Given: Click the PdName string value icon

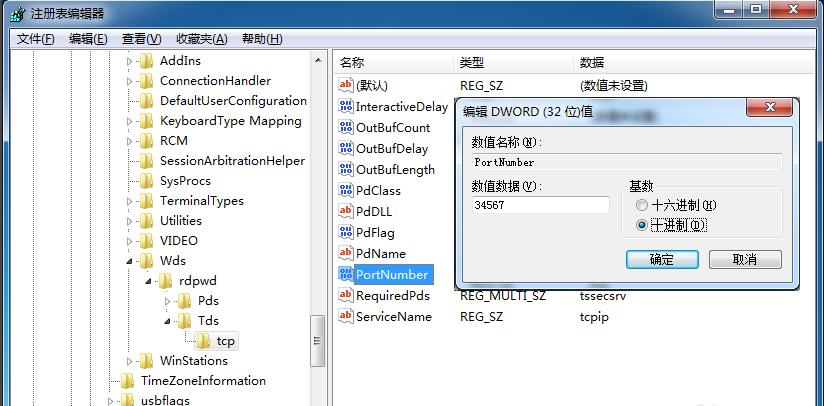Looking at the screenshot, I should [346, 253].
